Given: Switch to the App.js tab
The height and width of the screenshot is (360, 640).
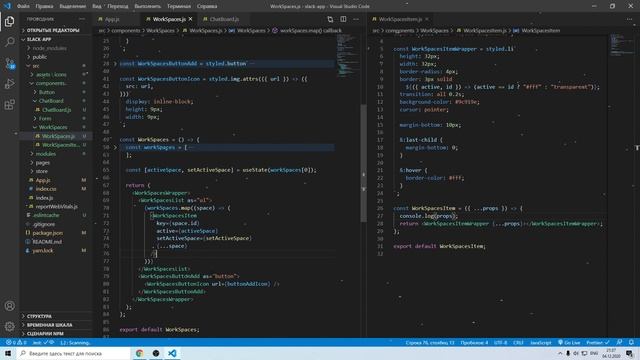Looking at the screenshot, I should pyautogui.click(x=112, y=19).
